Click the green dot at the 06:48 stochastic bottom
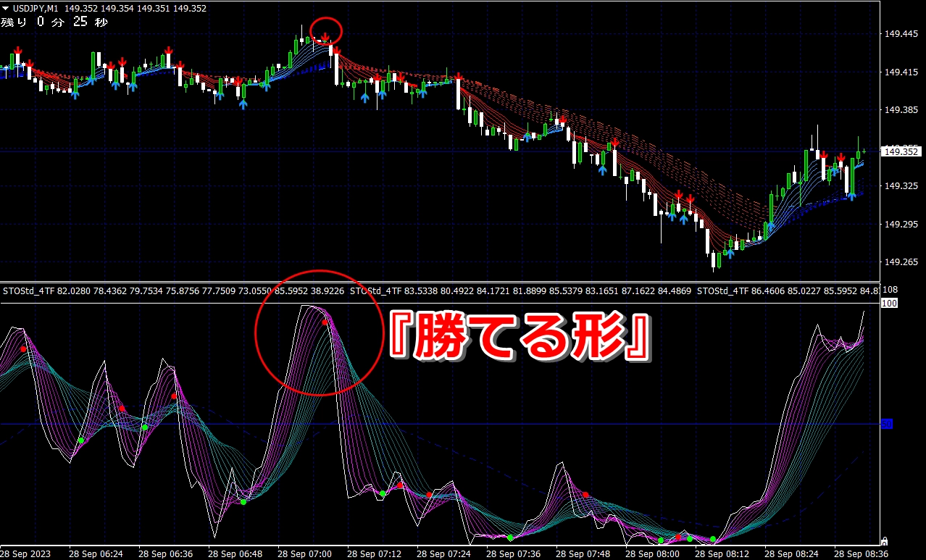Viewport: 926px width, 560px height. [243, 502]
